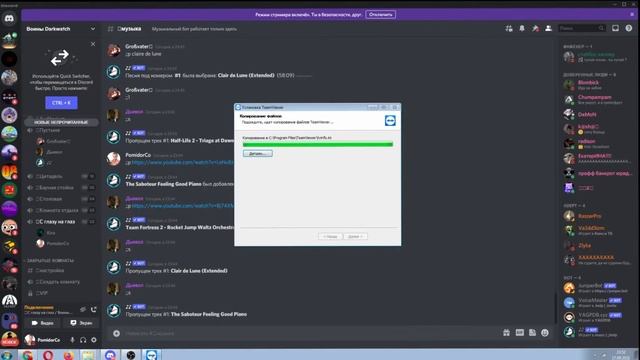
Task: Click YAGPDB.xyz bot in the member list
Action: [593, 315]
